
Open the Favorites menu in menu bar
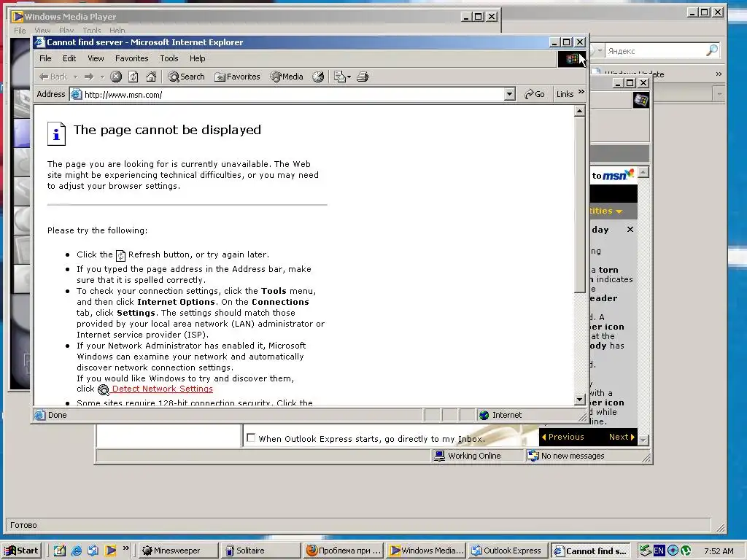point(132,58)
